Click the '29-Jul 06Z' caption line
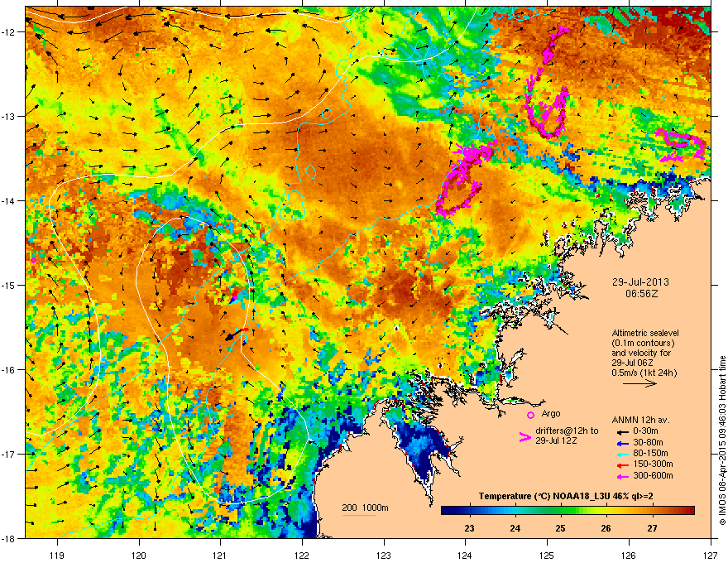The width and height of the screenshot is (728, 563). tap(631, 363)
